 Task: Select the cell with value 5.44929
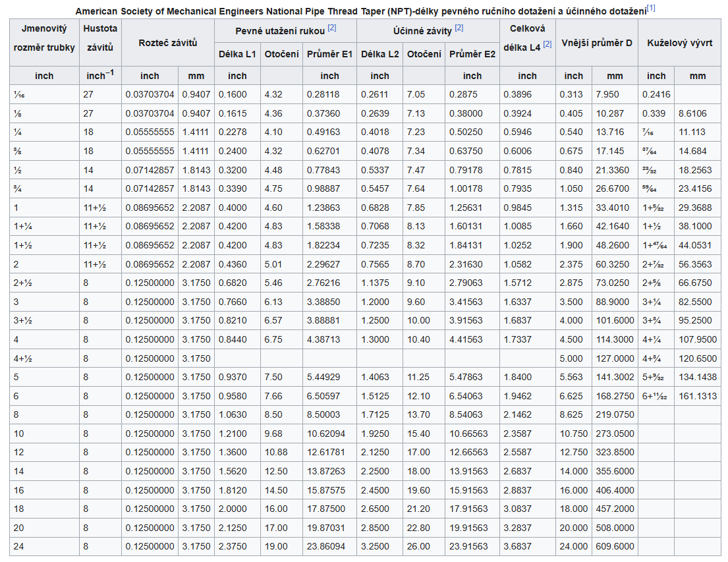329,377
